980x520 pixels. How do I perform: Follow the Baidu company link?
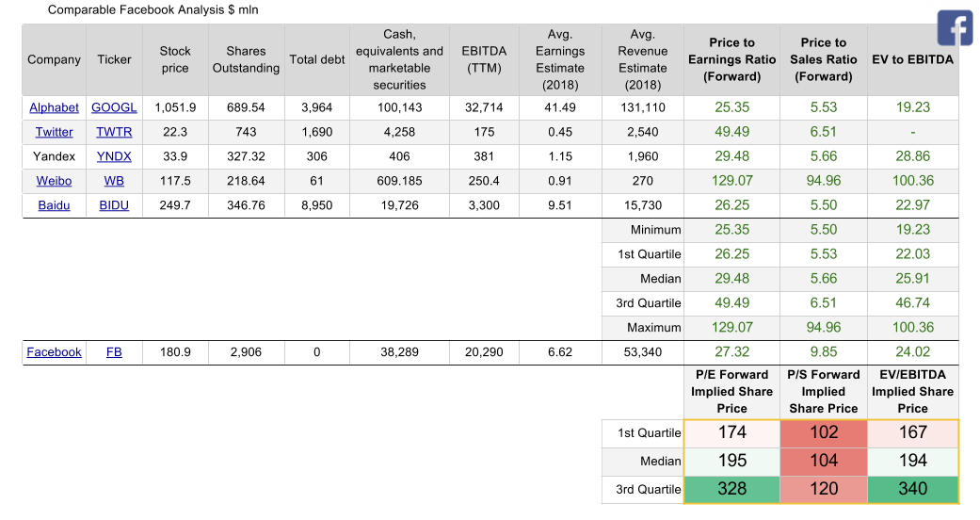(x=54, y=205)
